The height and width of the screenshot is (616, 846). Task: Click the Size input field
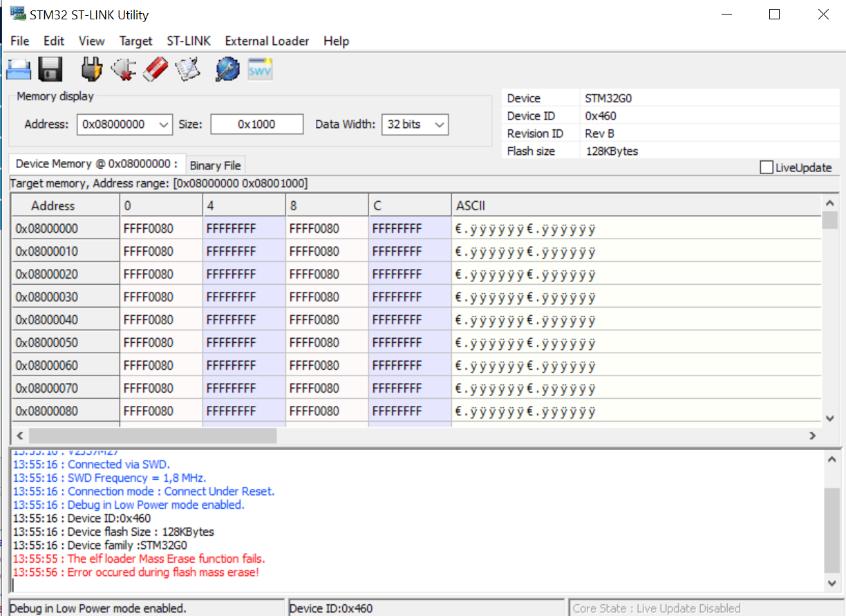coord(256,124)
